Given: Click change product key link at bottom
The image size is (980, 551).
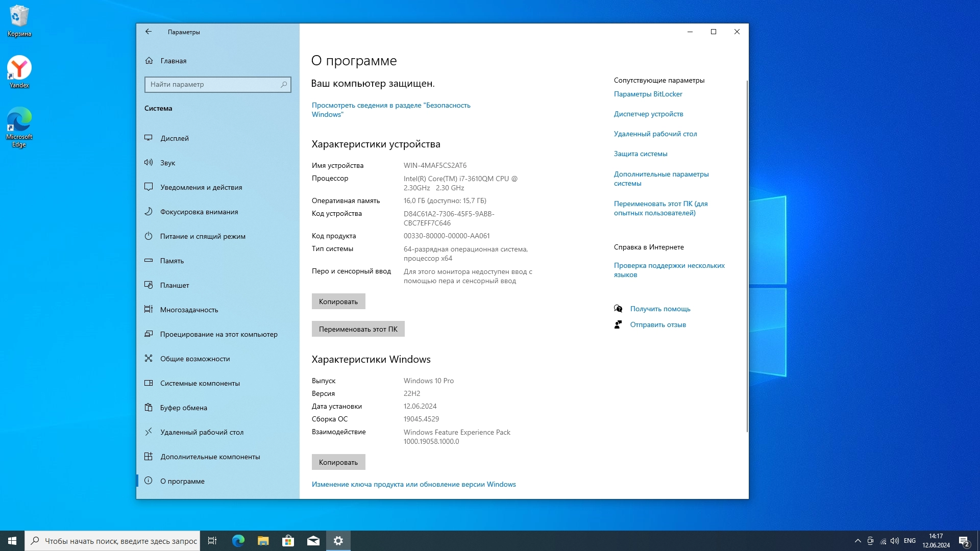Looking at the screenshot, I should [413, 484].
